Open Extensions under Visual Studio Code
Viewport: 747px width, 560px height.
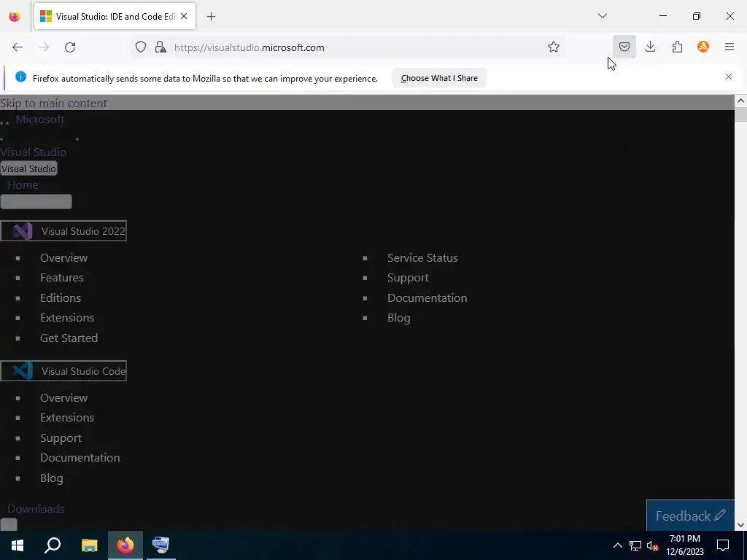[x=67, y=418]
